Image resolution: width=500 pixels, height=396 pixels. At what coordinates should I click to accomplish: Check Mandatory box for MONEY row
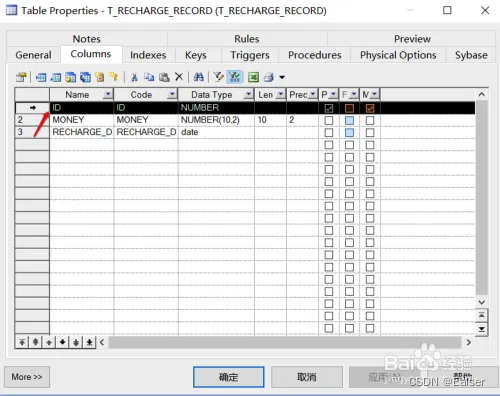pyautogui.click(x=370, y=120)
